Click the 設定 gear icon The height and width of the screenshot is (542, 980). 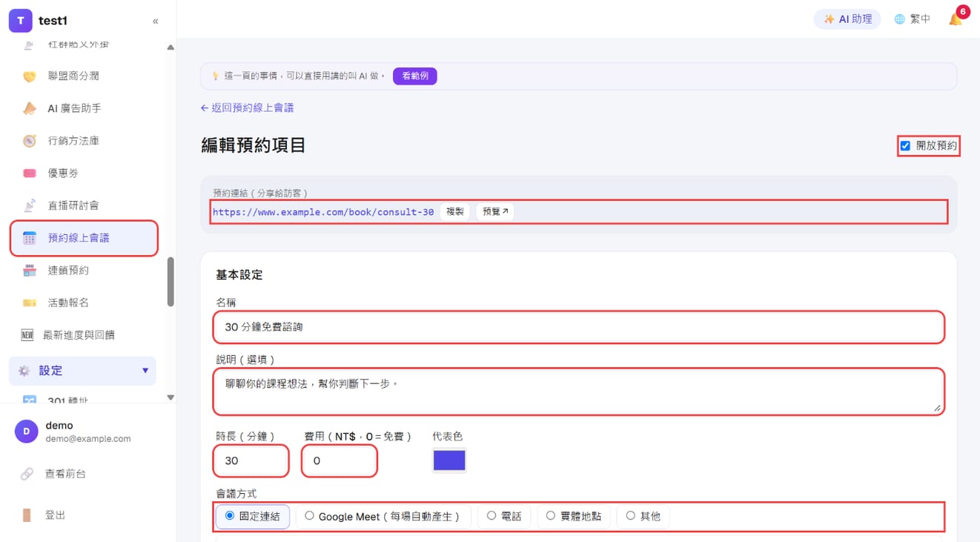[24, 371]
